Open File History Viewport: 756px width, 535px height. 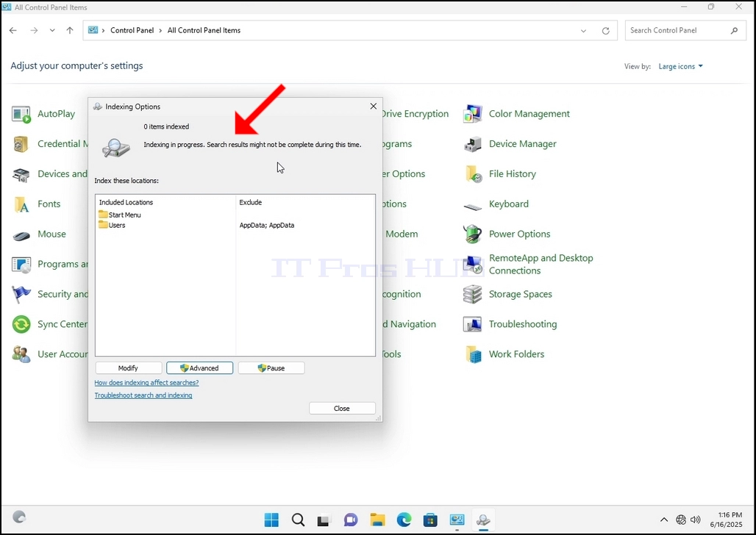(499, 174)
